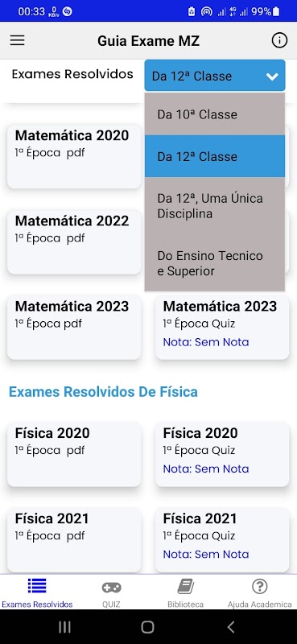The width and height of the screenshot is (297, 644).
Task: Tap the info icon in header
Action: click(x=279, y=40)
